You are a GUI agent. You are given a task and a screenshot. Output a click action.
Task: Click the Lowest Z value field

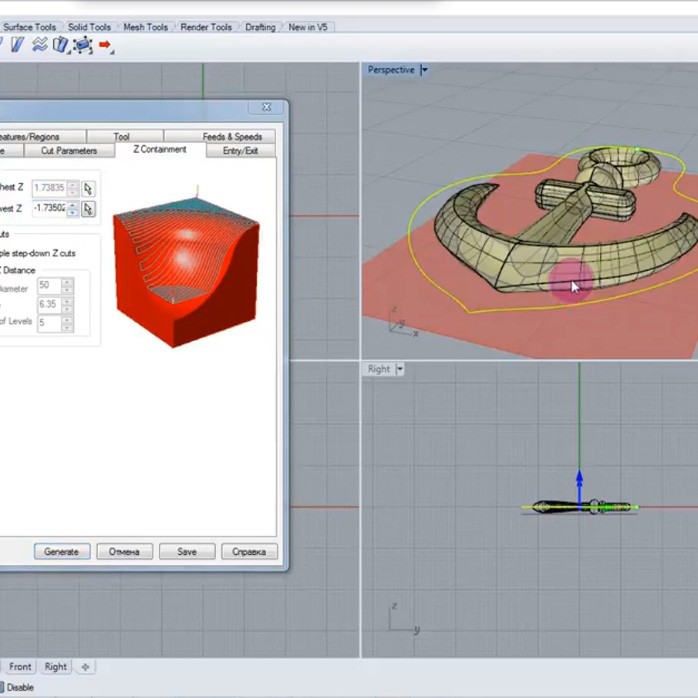(49, 208)
